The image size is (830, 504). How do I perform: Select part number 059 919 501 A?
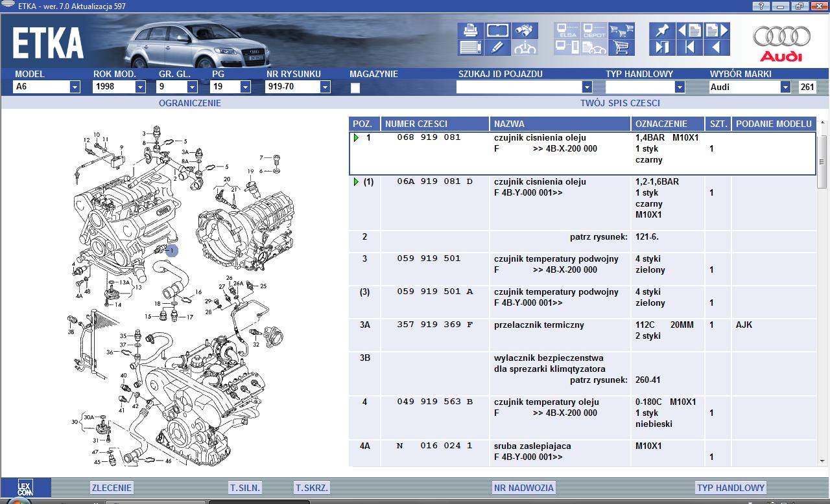click(x=435, y=292)
